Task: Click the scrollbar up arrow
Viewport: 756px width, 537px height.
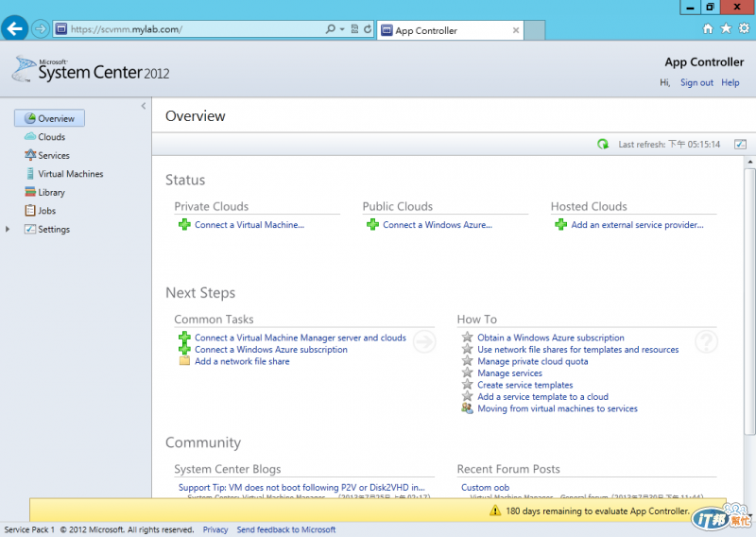Action: [x=749, y=162]
